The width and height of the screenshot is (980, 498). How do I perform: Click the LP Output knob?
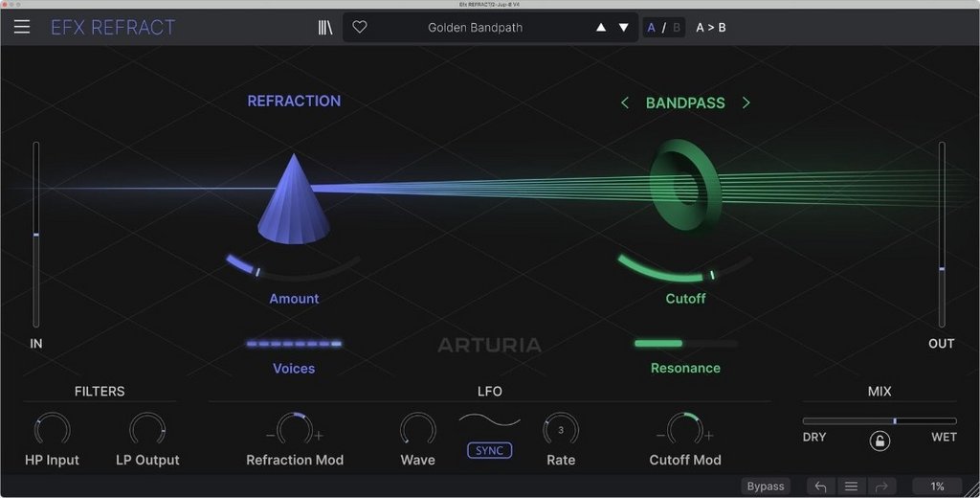147,430
